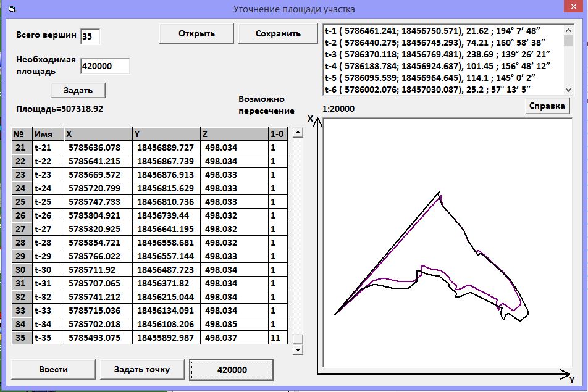Image resolution: width=588 pixels, height=392 pixels.
Task: Click the Задать button
Action: coord(78,90)
